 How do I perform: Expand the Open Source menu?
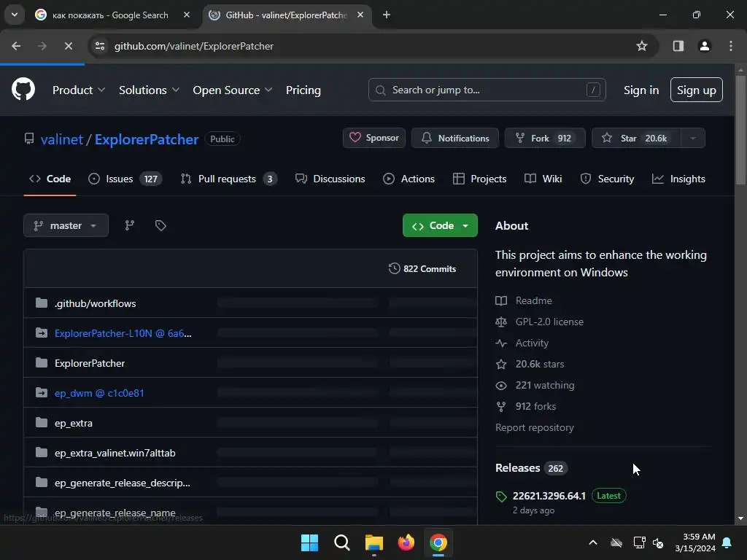click(233, 90)
